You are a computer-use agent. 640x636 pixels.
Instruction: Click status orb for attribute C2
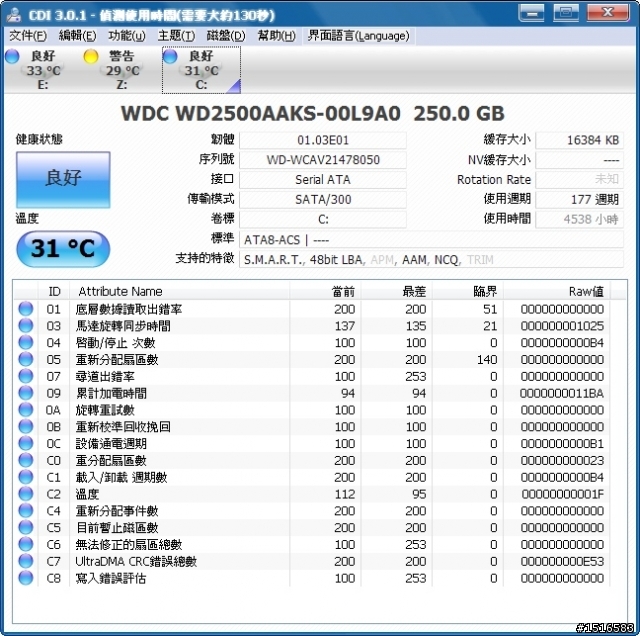point(26,494)
